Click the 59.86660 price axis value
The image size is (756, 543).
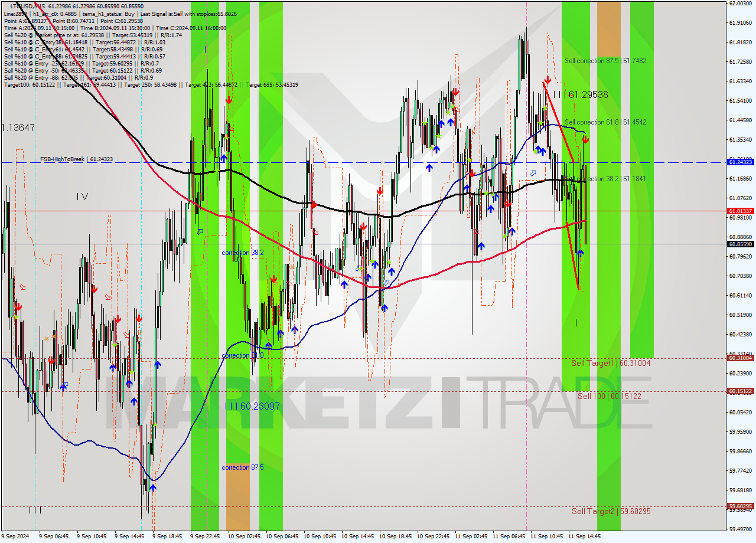(x=740, y=451)
